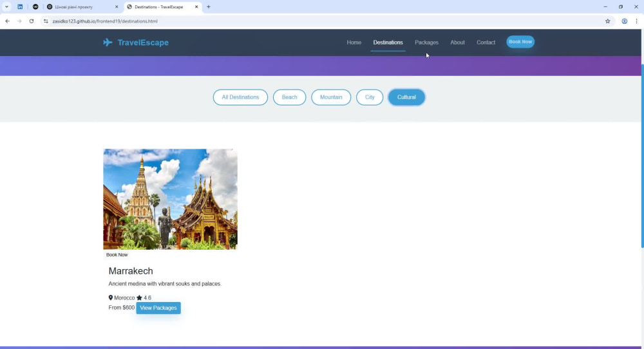Screen dimensions: 644x349
Task: Open the Destinations nav link
Action: point(388,42)
